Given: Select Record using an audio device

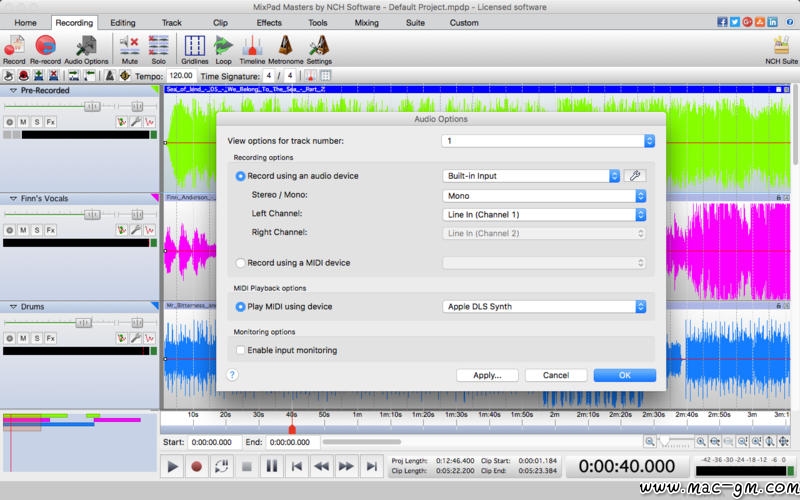Looking at the screenshot, I should pos(240,176).
